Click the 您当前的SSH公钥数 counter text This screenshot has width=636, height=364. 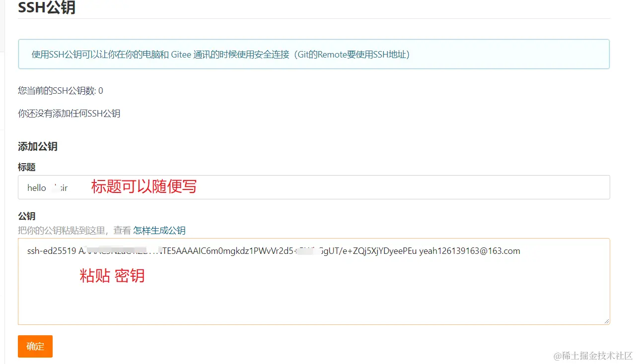coord(59,91)
